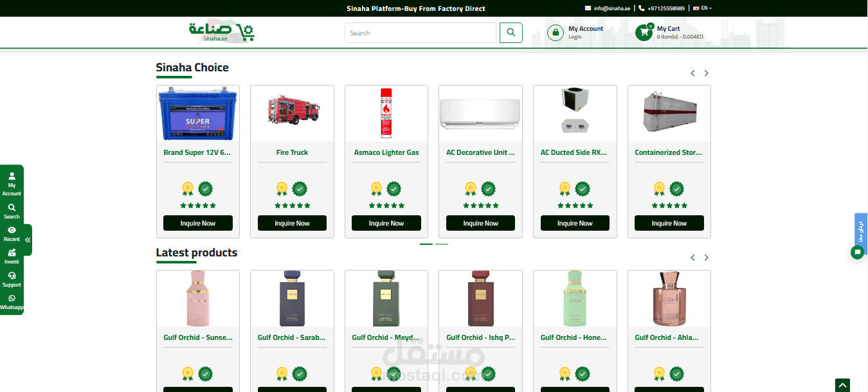Click the lighter gas can image
The image size is (868, 392).
pyautogui.click(x=386, y=113)
